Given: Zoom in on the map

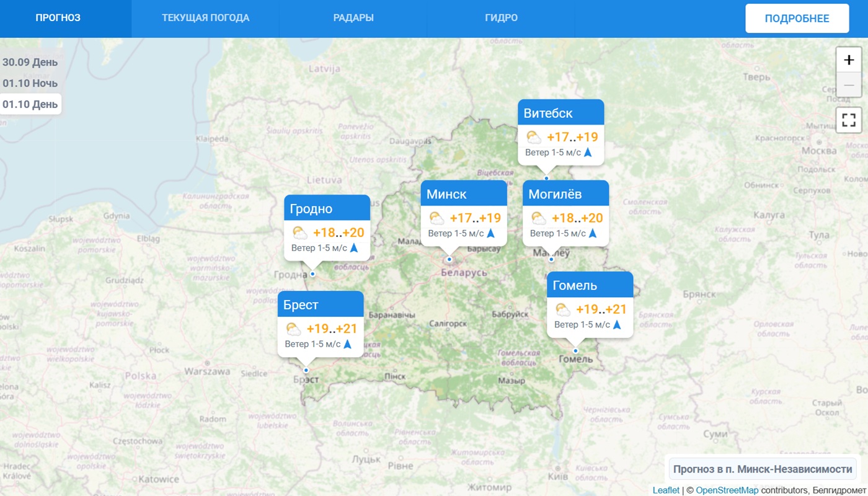Looking at the screenshot, I should (849, 60).
